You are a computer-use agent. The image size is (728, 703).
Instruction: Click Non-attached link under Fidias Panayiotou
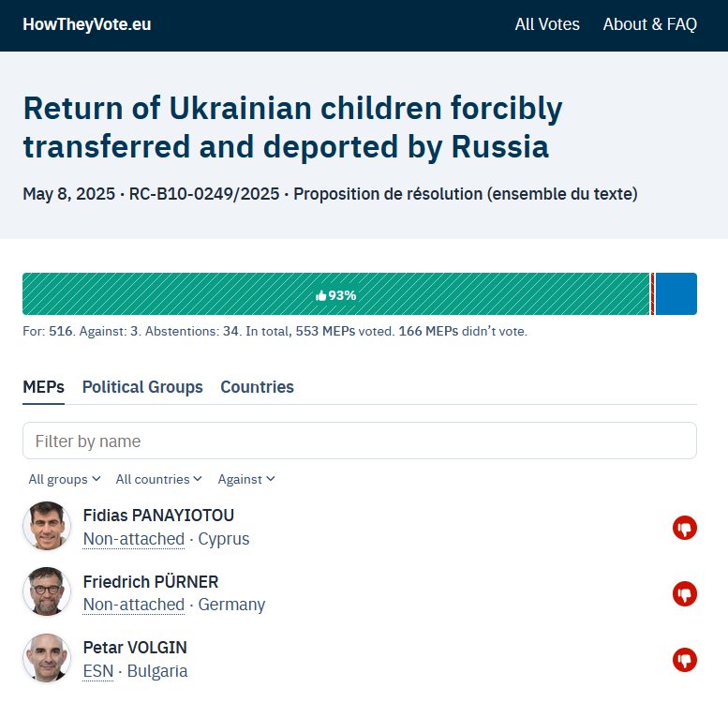(133, 539)
